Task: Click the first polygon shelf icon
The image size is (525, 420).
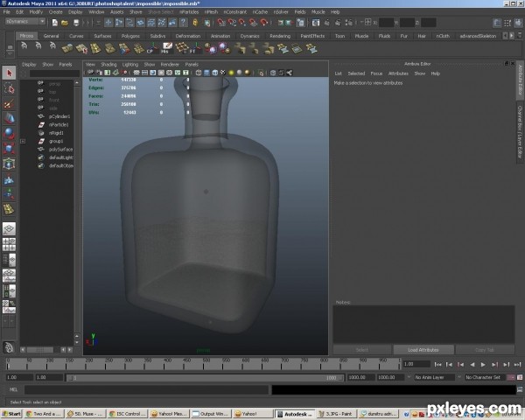Action: click(x=67, y=49)
